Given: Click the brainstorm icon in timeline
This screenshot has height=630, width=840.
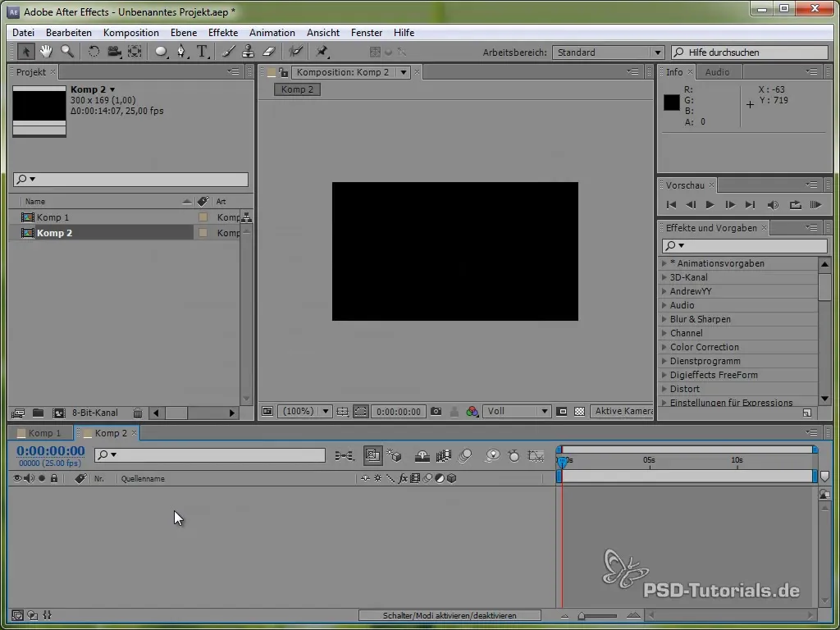Looking at the screenshot, I should [x=492, y=456].
